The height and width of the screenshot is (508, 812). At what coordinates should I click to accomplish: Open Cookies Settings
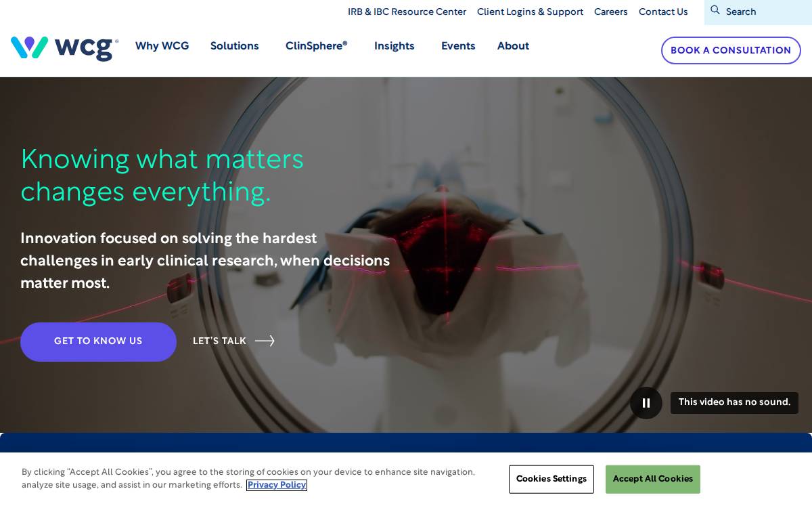(551, 479)
